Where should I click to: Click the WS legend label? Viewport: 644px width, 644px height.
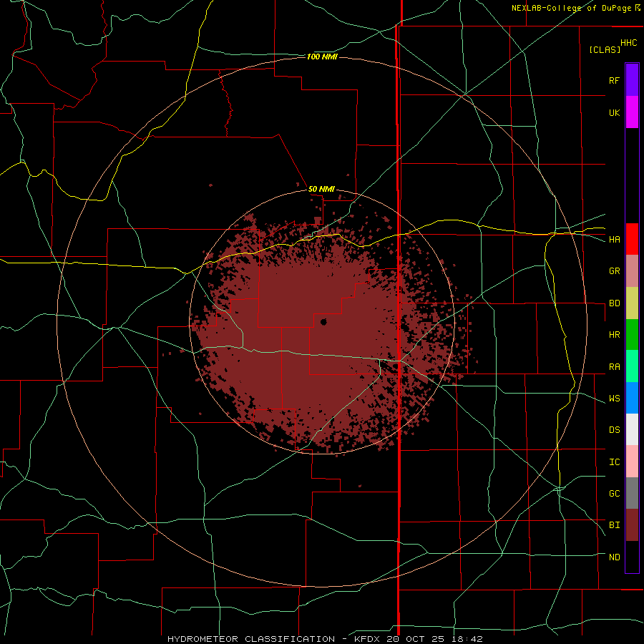[614, 399]
